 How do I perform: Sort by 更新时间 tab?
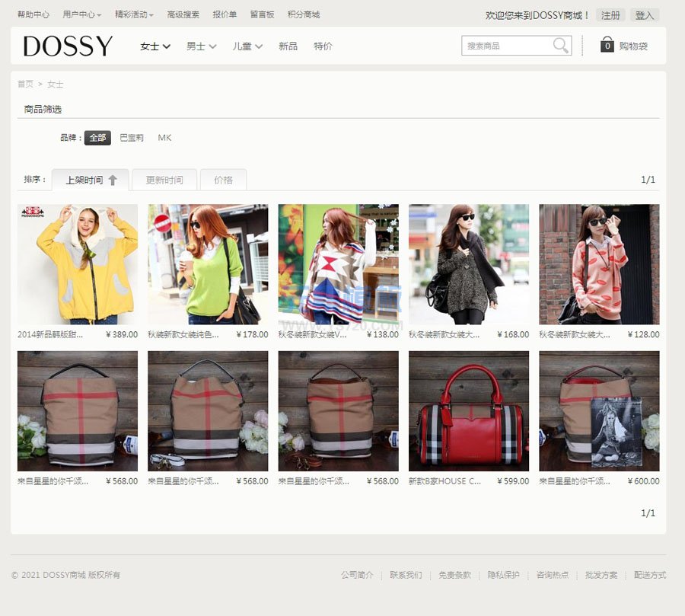(164, 180)
